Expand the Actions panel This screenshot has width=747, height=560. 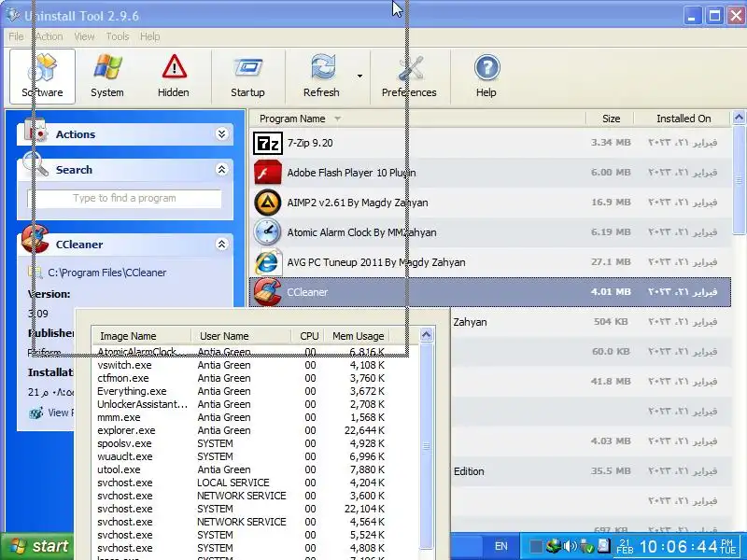point(221,133)
